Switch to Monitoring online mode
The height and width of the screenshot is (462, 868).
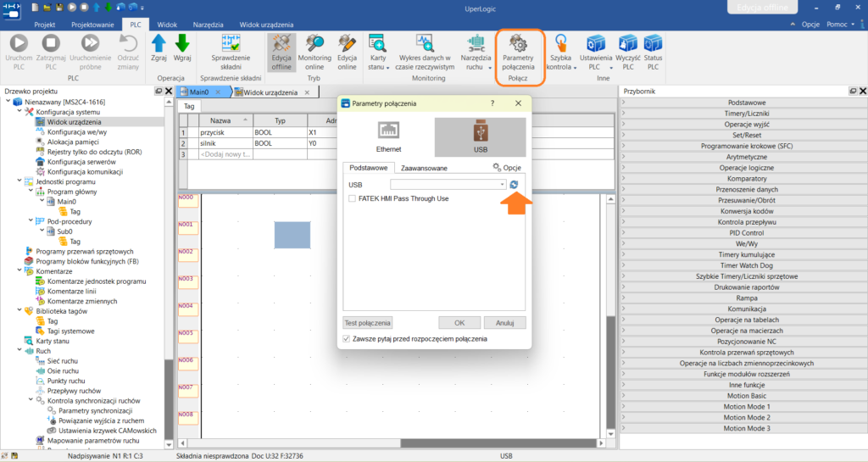314,52
